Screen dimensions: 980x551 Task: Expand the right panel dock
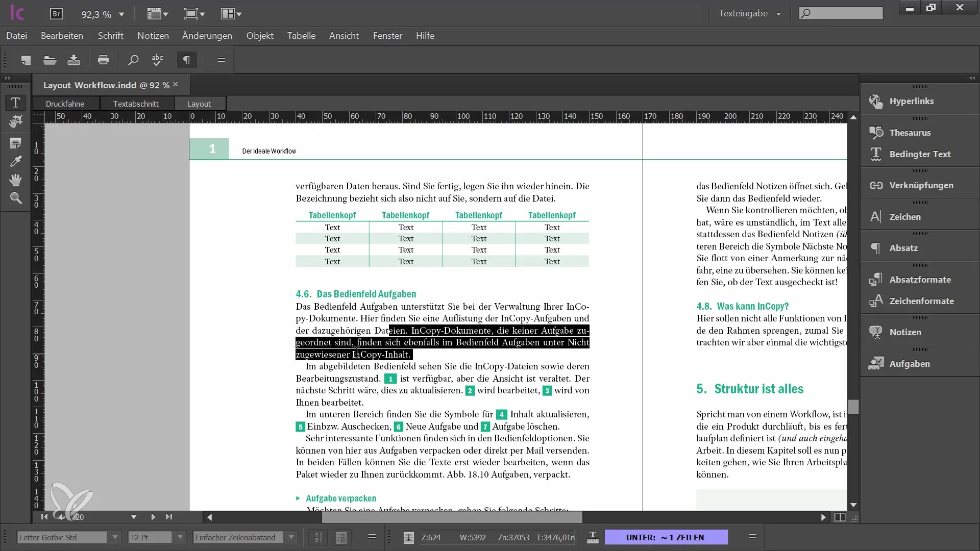[972, 78]
